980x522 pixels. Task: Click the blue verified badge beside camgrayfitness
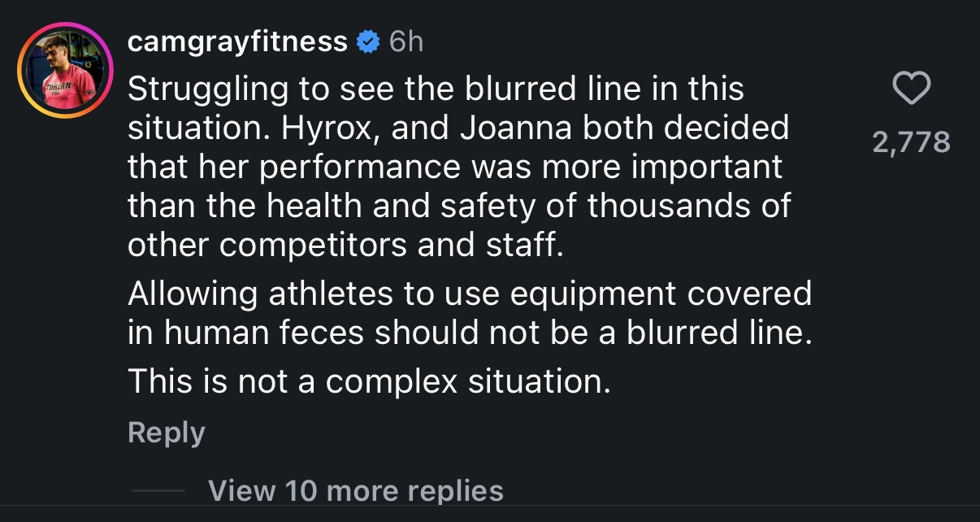368,41
